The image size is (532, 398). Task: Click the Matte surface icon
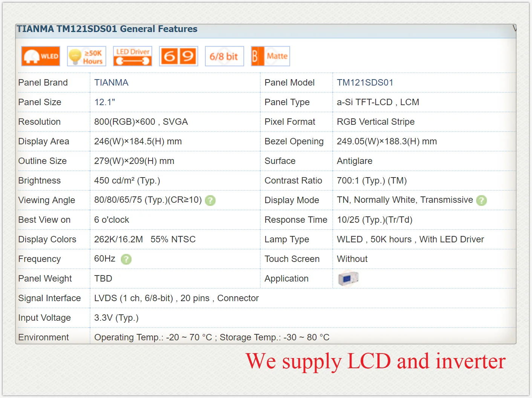271,56
